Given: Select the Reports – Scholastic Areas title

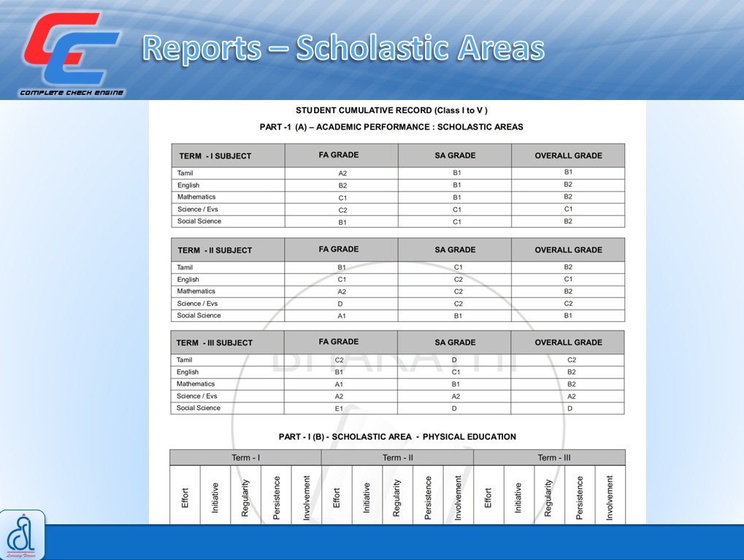Looking at the screenshot, I should pyautogui.click(x=343, y=48).
